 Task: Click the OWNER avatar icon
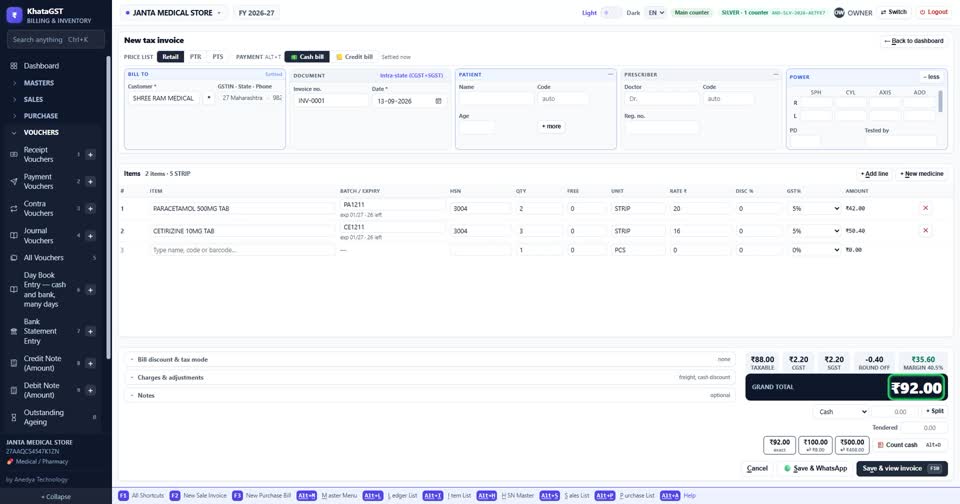pos(839,12)
